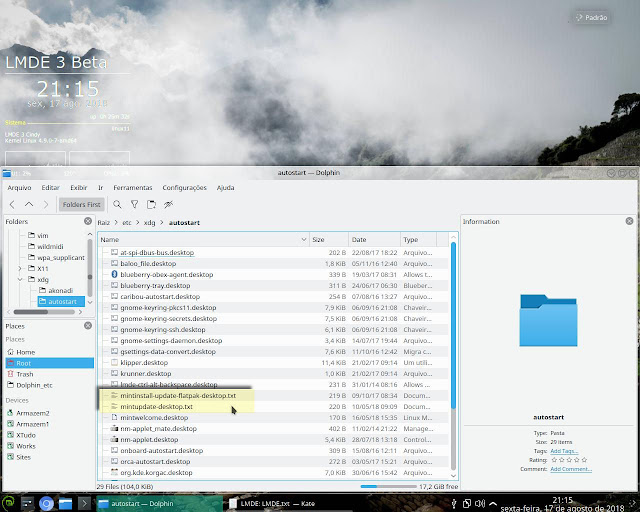Click the new tab toolbar icon

tap(151, 205)
